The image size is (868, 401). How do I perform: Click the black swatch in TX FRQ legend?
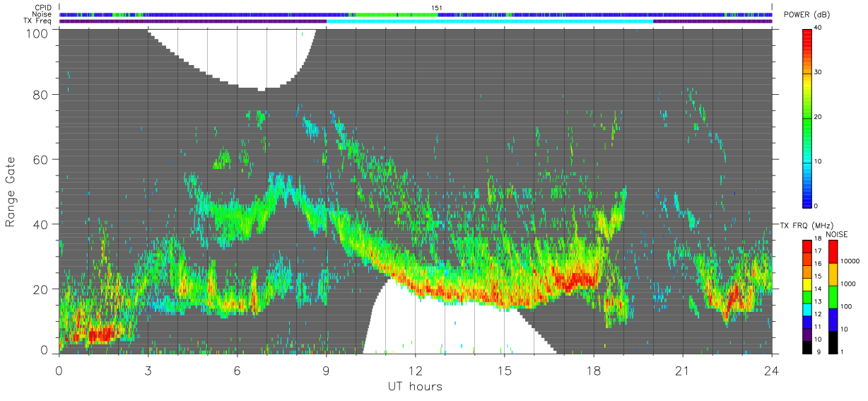(807, 348)
